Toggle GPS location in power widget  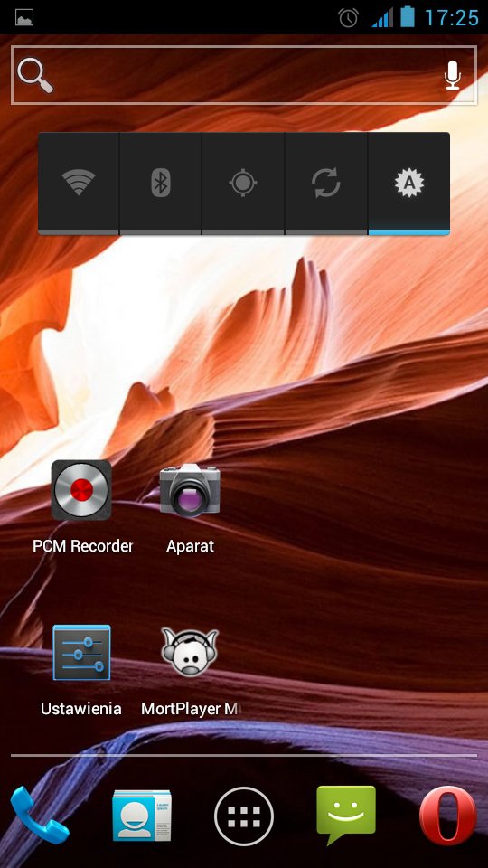coord(243,183)
